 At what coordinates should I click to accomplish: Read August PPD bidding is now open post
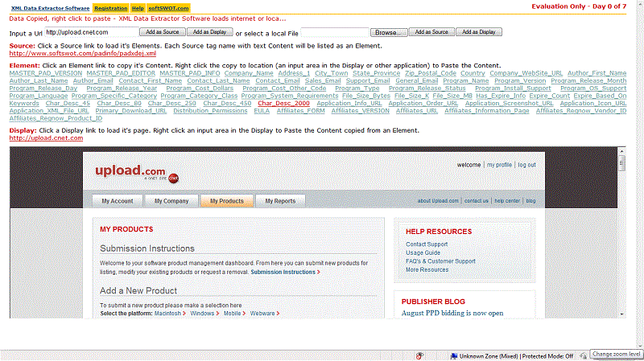pos(452,313)
